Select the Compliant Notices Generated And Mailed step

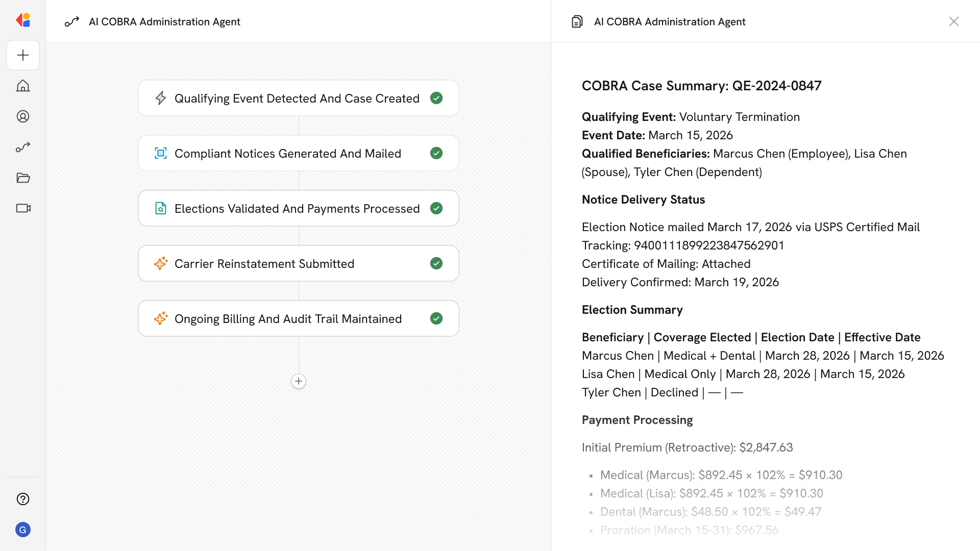pyautogui.click(x=287, y=154)
